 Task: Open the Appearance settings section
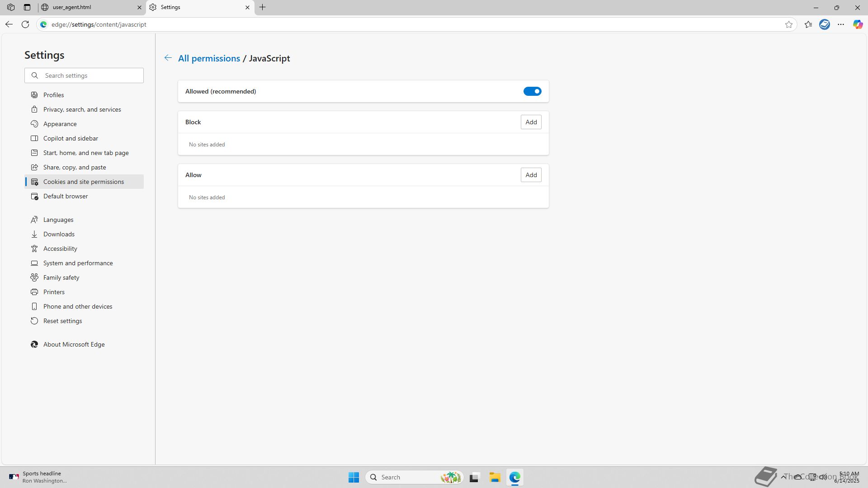pos(60,124)
